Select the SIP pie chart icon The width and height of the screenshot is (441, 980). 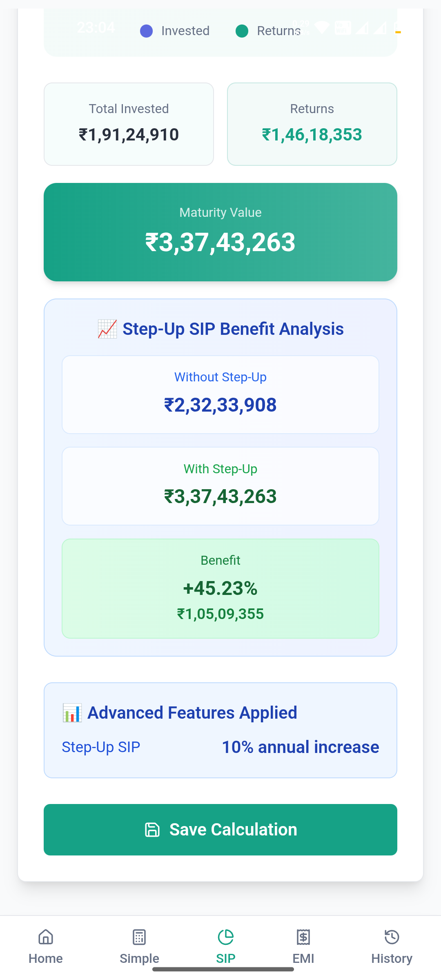coord(225,937)
